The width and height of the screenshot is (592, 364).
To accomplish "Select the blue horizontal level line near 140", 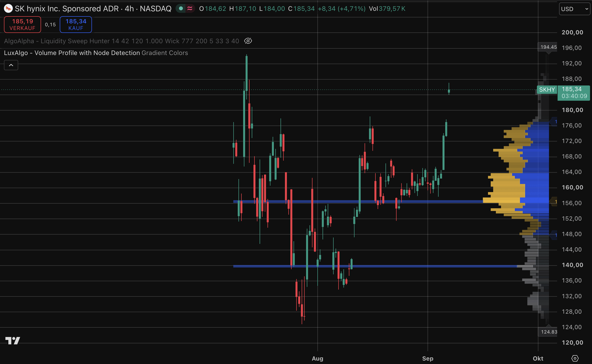I will pyautogui.click(x=375, y=266).
